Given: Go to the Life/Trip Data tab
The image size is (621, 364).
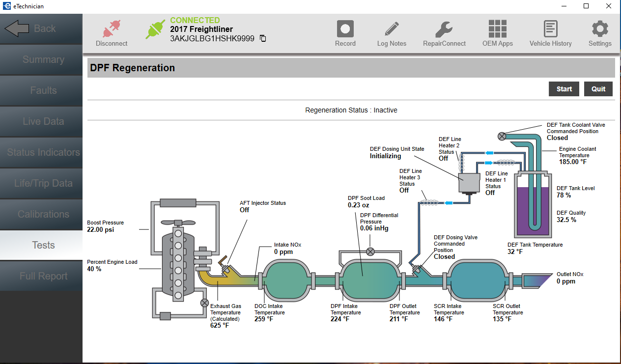Looking at the screenshot, I should (x=43, y=183).
